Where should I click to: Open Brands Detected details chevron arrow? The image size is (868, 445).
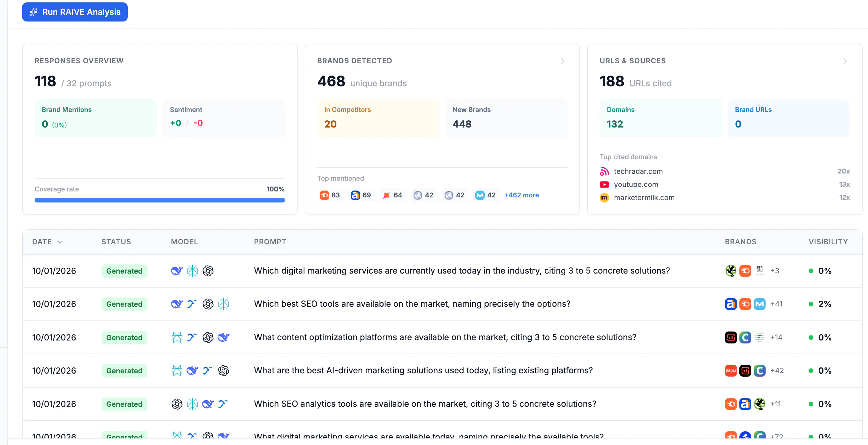coord(562,61)
